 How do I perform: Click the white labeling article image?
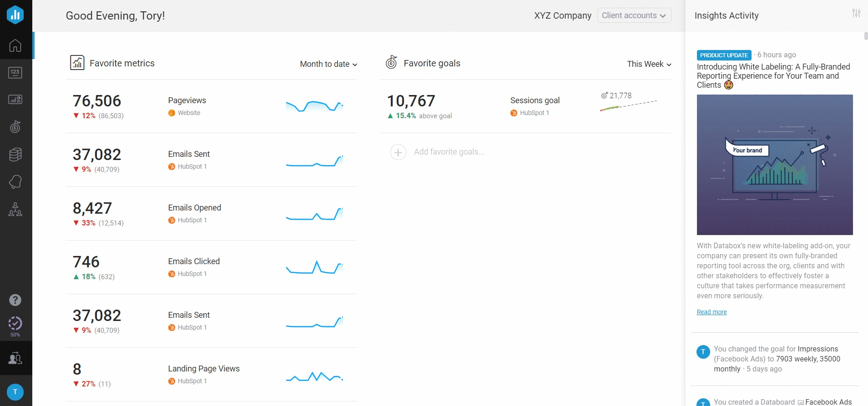coord(774,165)
